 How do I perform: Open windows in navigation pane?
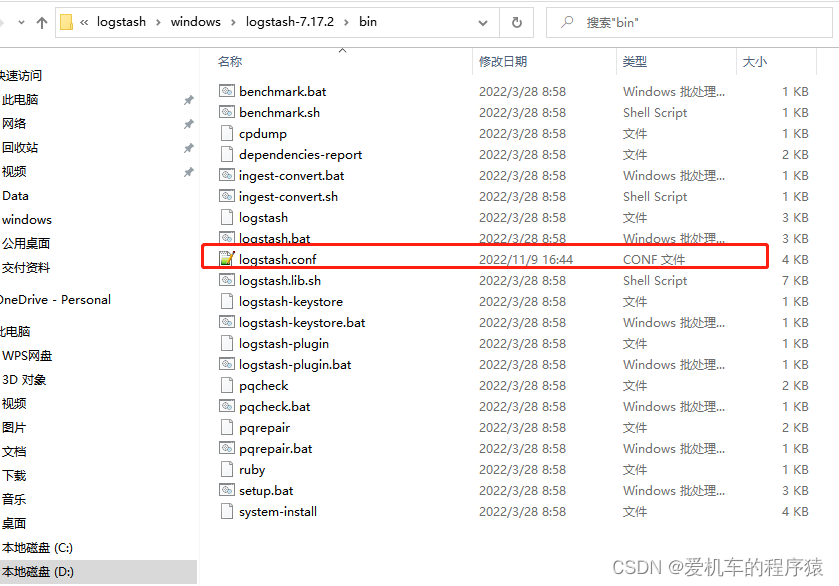click(27, 220)
